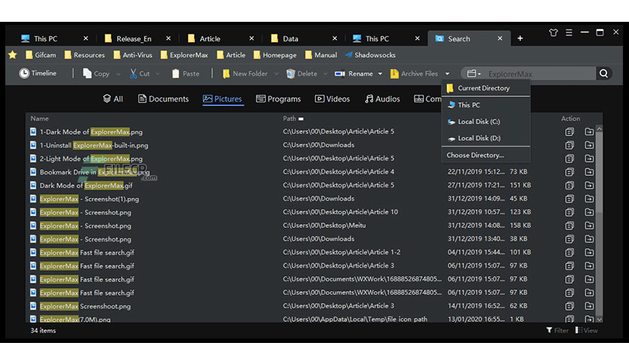Open the Timeline view
The height and width of the screenshot is (364, 629).
38,74
